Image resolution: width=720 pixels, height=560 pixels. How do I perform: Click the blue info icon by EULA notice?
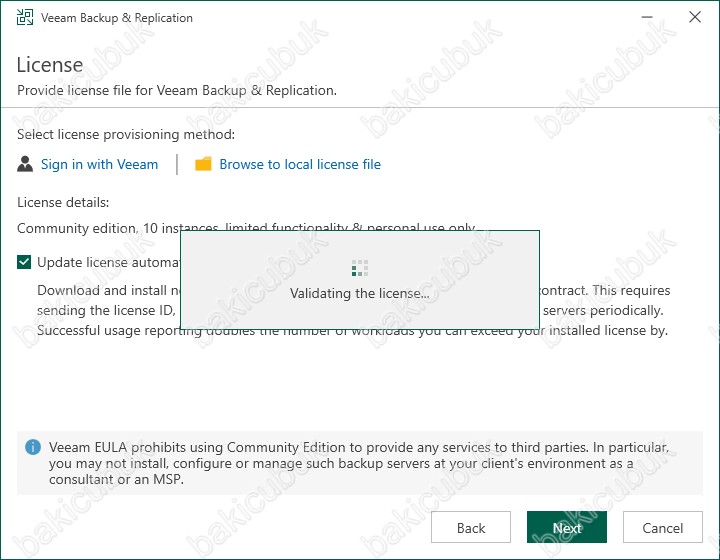click(x=33, y=447)
